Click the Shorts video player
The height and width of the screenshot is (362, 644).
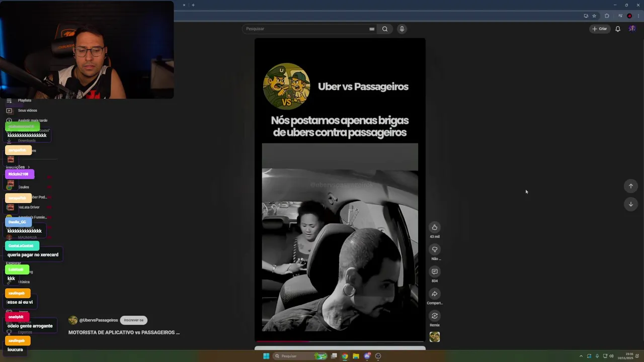[x=340, y=190]
